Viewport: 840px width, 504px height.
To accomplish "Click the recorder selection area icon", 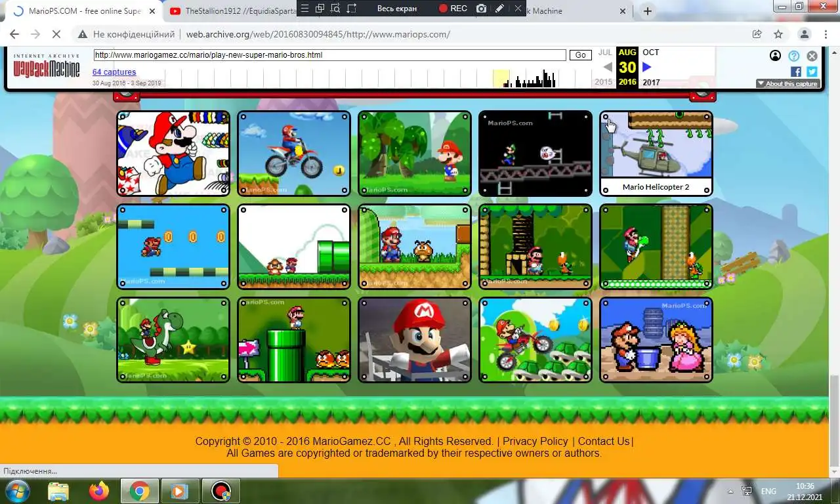I will [352, 9].
